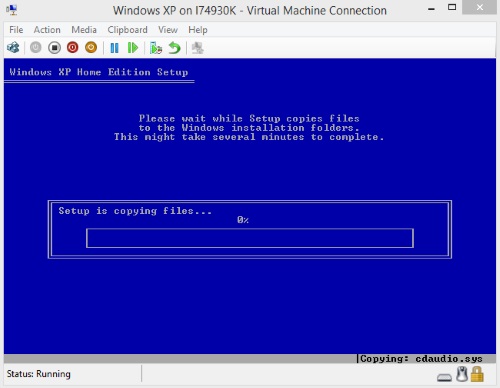Click the setup copying progress bar

(250, 238)
